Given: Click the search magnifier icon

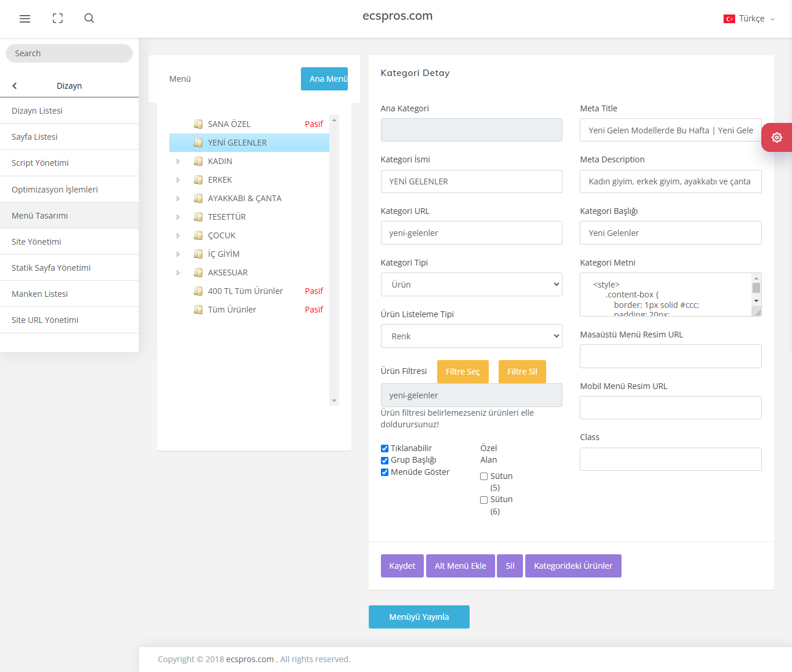Looking at the screenshot, I should tap(89, 19).
